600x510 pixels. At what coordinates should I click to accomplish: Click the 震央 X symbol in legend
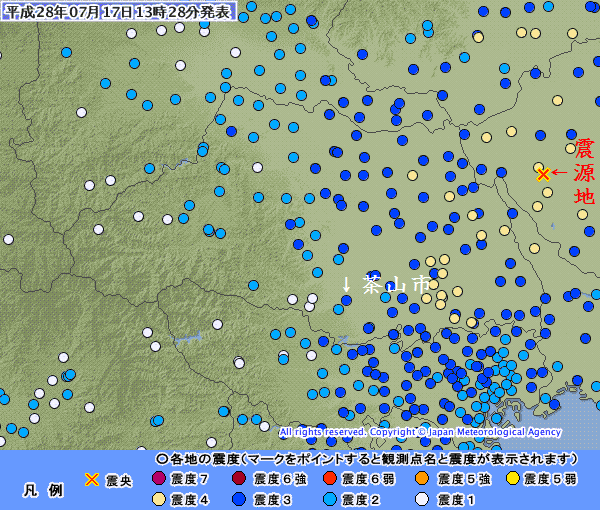point(92,480)
